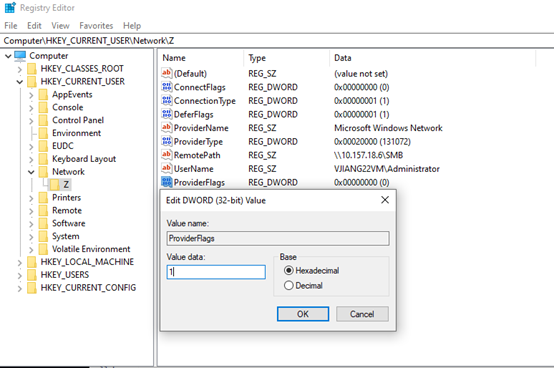
Task: Select the 0x00020000 (131072) data cell
Action: (x=372, y=142)
